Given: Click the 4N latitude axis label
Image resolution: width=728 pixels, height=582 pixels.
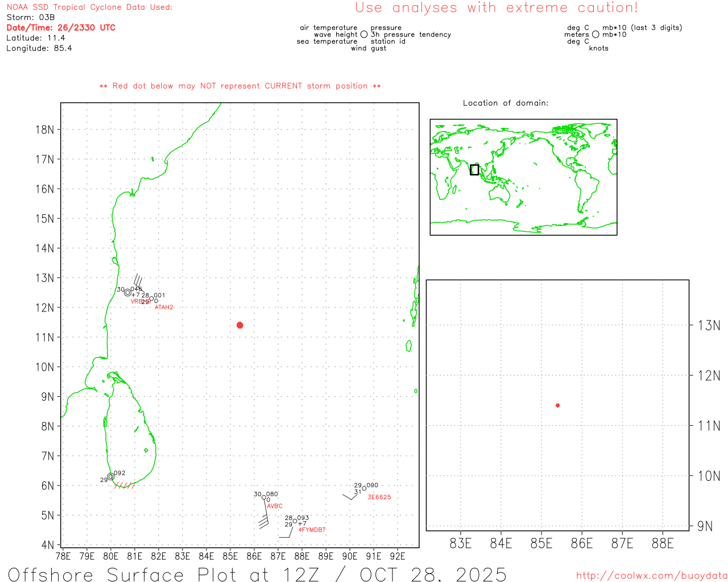Looking at the screenshot, I should pyautogui.click(x=48, y=545).
